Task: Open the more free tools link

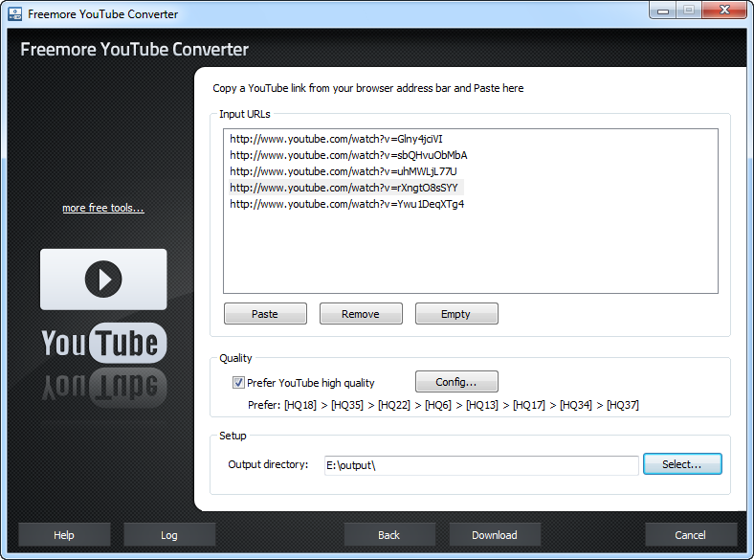Action: 103,208
